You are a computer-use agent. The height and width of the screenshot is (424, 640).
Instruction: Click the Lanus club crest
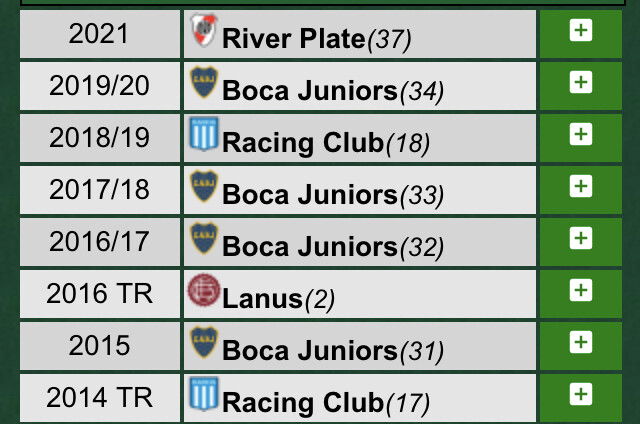[x=204, y=290]
